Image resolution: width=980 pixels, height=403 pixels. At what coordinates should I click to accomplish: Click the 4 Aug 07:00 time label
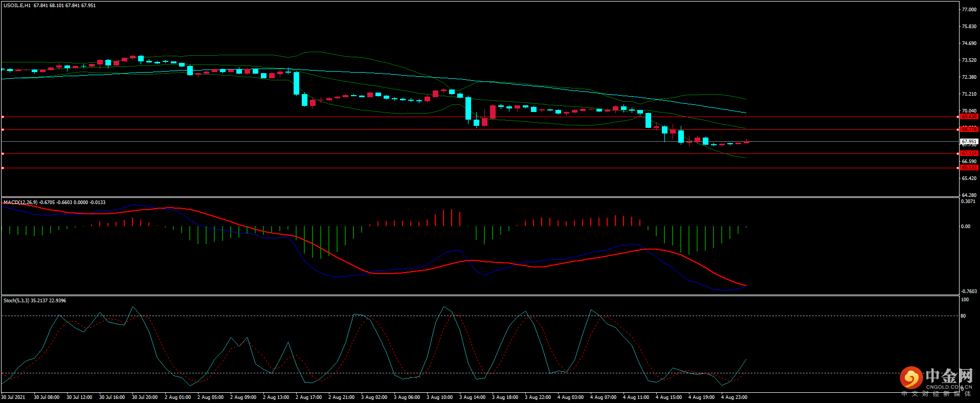[x=603, y=397]
